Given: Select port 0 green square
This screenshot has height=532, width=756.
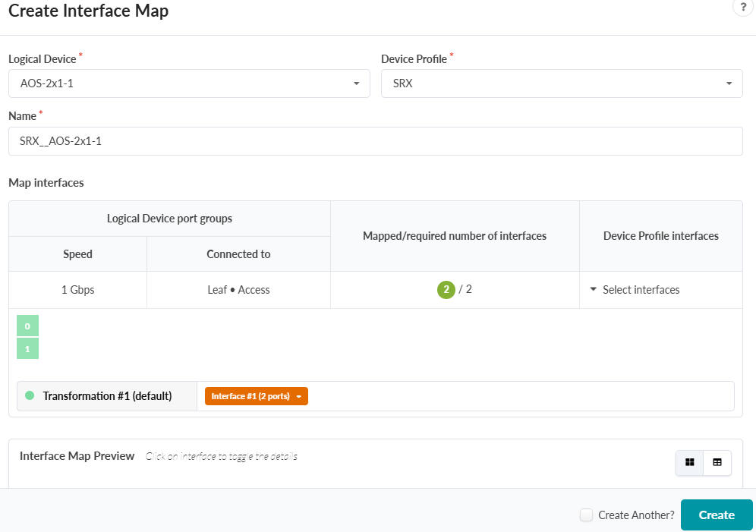Looking at the screenshot, I should pyautogui.click(x=27, y=326).
